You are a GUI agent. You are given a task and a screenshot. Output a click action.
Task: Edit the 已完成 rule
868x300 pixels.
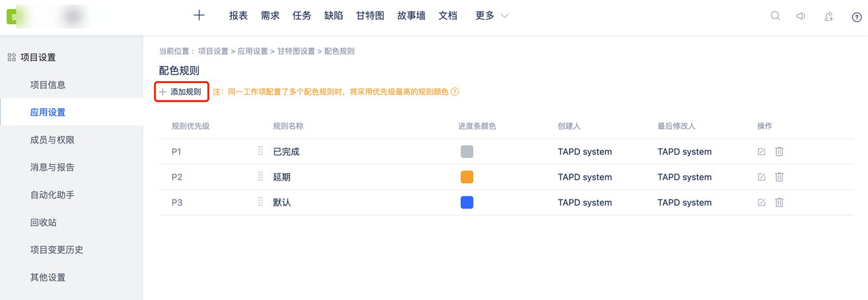pos(761,152)
